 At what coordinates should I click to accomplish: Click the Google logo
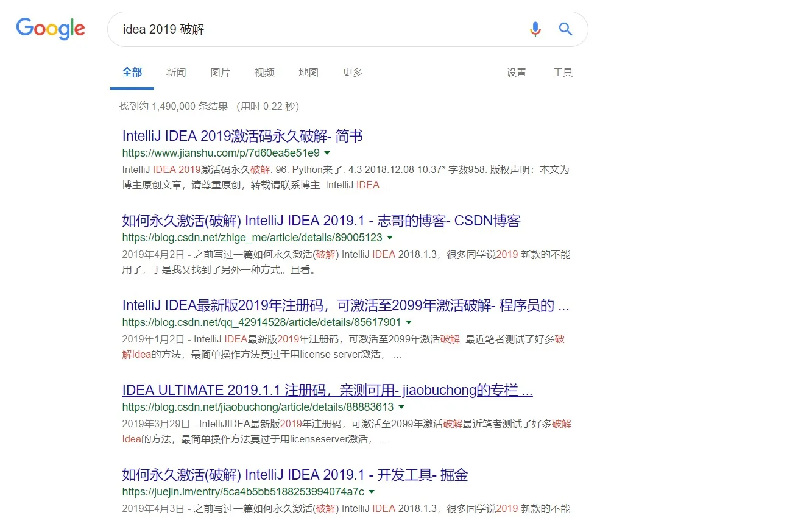51,29
